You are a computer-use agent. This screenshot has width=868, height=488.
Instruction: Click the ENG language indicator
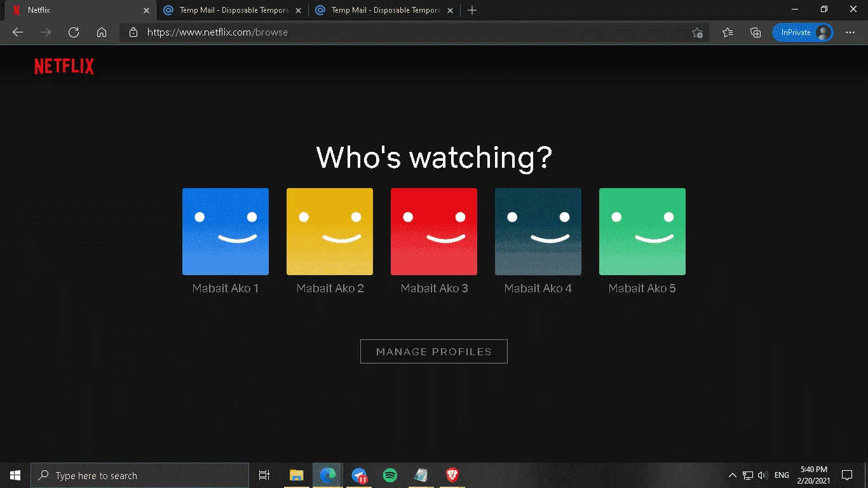[x=782, y=475]
